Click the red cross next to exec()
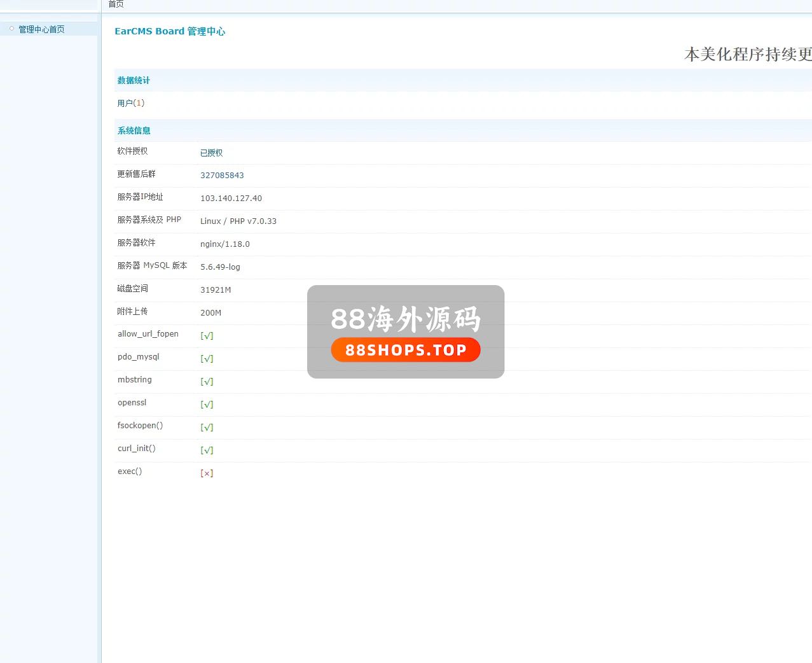Image resolution: width=812 pixels, height=663 pixels. click(207, 473)
